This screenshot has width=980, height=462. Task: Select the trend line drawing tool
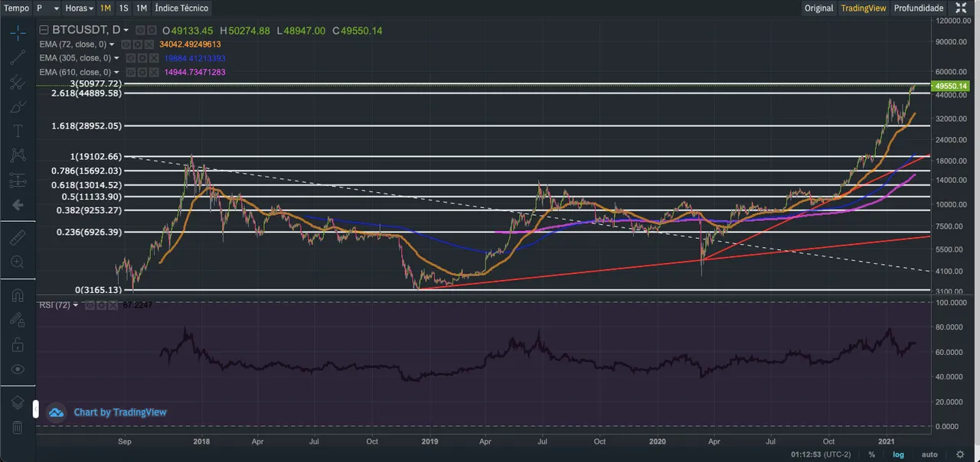click(18, 58)
